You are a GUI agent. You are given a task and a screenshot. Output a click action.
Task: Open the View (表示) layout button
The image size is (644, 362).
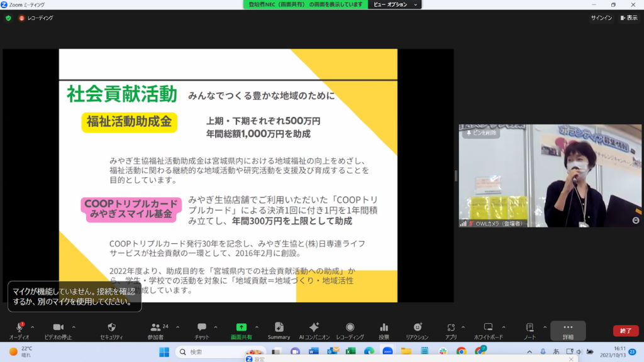[x=629, y=18]
